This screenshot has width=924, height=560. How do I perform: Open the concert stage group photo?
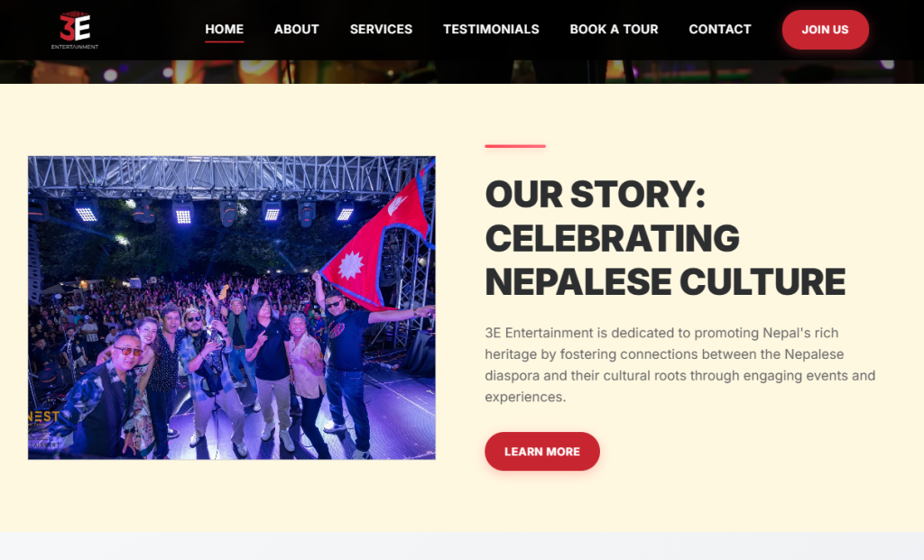tap(232, 308)
